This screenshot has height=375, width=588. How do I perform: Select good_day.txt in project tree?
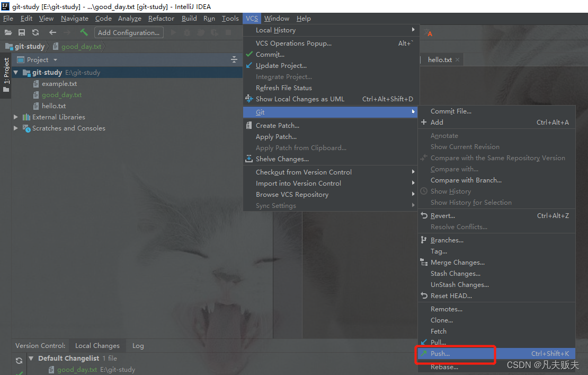(62, 95)
